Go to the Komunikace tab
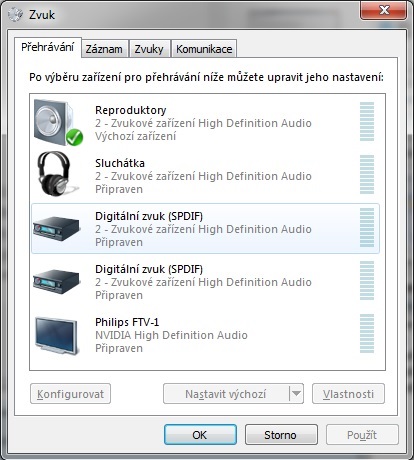Image resolution: width=414 pixels, height=460 pixels. click(204, 49)
